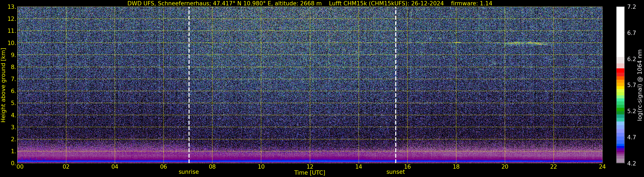Image resolution: width=644 pixels, height=177 pixels.
Task: Click the "04" tick on the time axis
Action: pos(115,167)
